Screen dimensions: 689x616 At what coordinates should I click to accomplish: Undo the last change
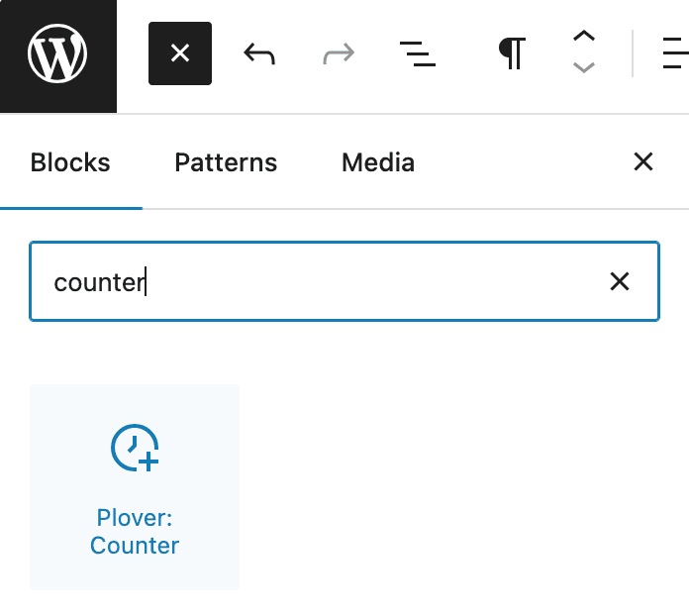(x=259, y=53)
